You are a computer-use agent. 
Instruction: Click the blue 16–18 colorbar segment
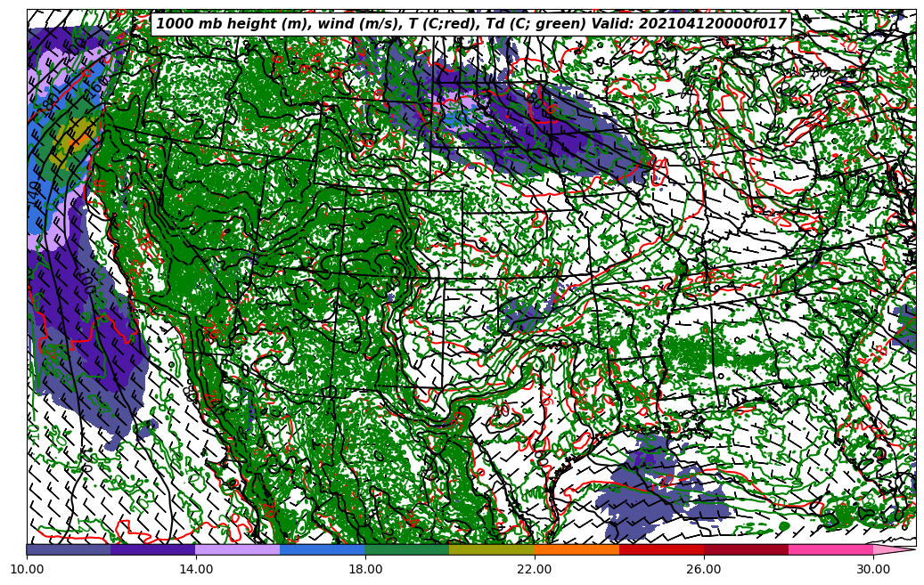click(323, 549)
